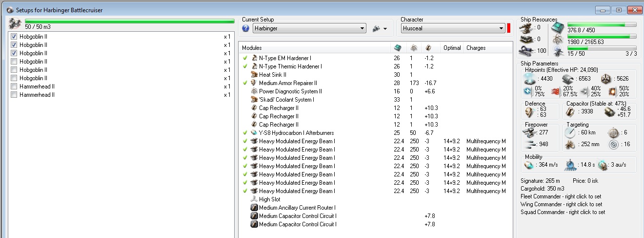Click the turret firepower icon showing 277

(529, 132)
